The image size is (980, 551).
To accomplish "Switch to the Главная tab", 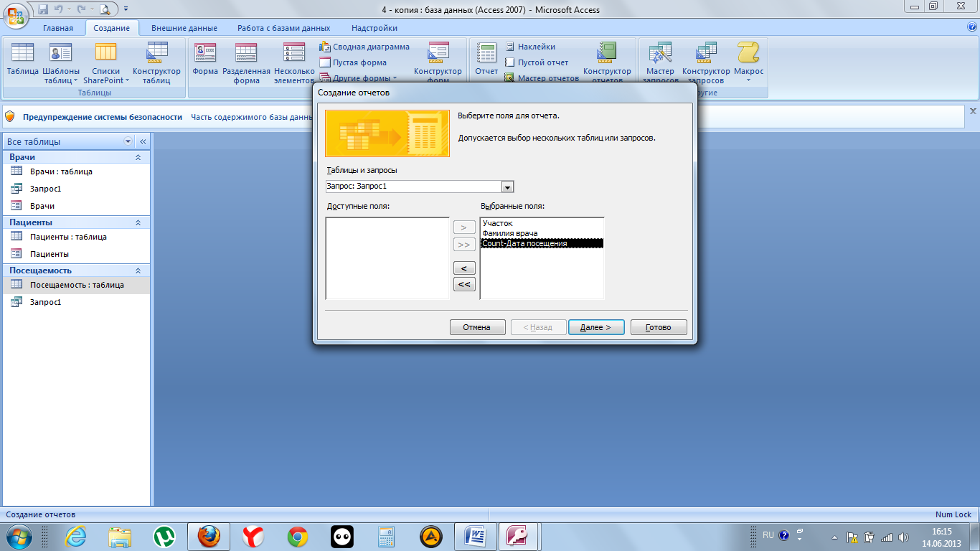I will coord(58,28).
